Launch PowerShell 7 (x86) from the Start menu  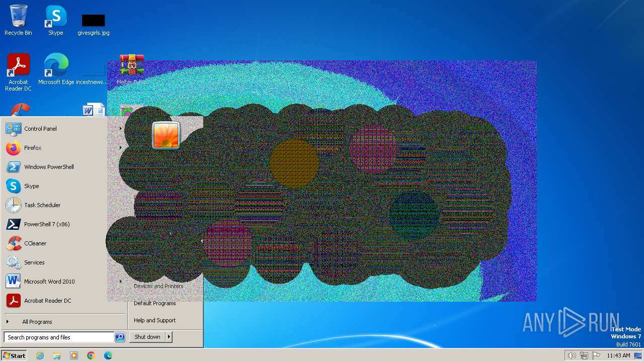pos(64,224)
